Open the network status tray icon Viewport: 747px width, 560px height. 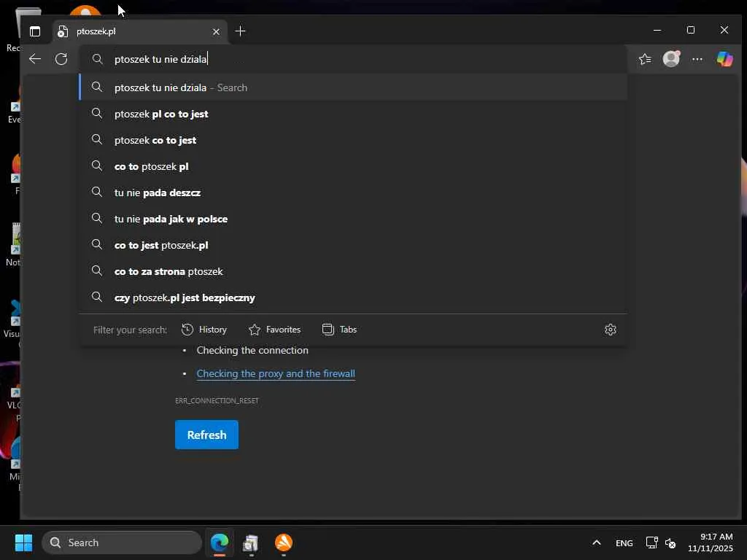[x=651, y=542]
